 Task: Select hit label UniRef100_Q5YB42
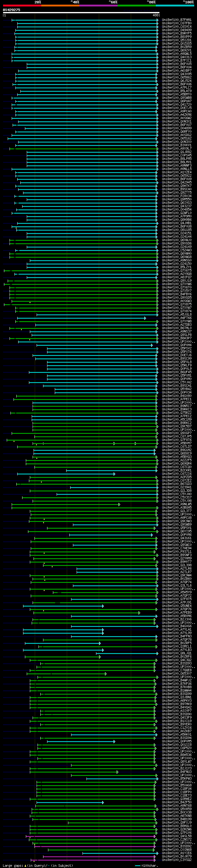point(176,389)
